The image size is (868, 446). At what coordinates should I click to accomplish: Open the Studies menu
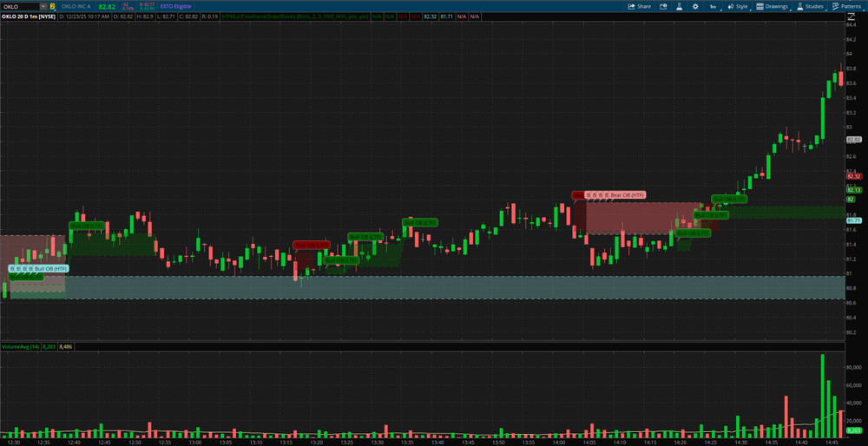point(811,6)
